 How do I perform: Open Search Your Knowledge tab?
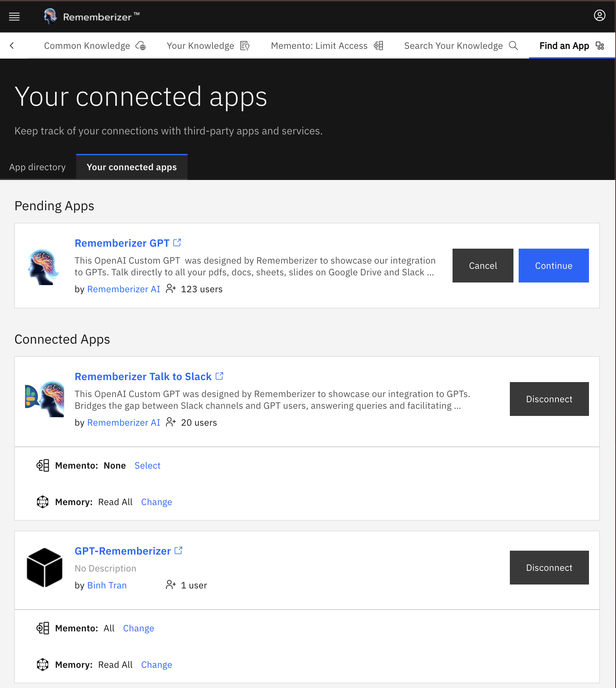pyautogui.click(x=461, y=46)
